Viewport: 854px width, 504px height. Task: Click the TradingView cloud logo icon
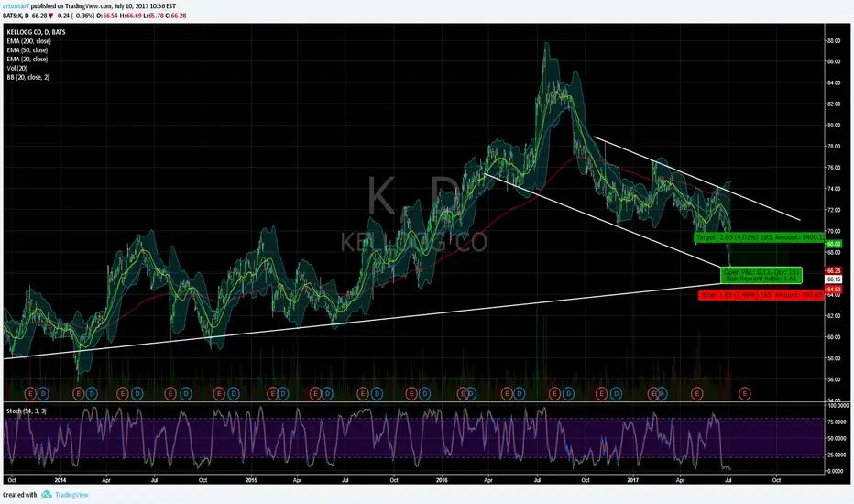point(47,494)
